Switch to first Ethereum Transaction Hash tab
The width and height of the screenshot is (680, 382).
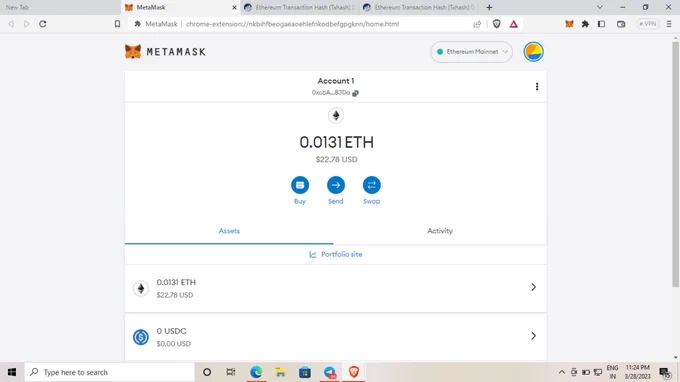[x=300, y=7]
